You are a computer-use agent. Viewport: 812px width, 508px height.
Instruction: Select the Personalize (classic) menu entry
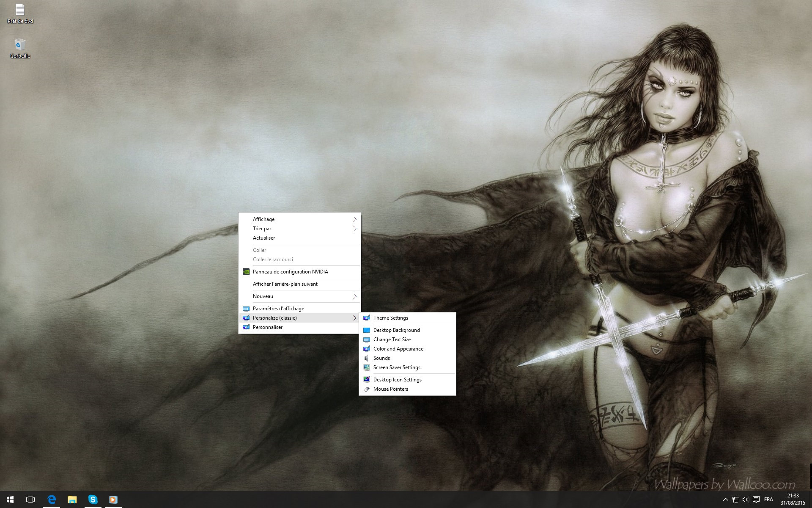click(x=299, y=318)
